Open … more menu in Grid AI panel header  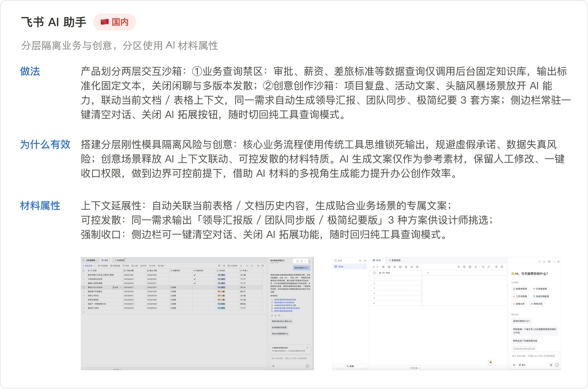click(x=554, y=262)
